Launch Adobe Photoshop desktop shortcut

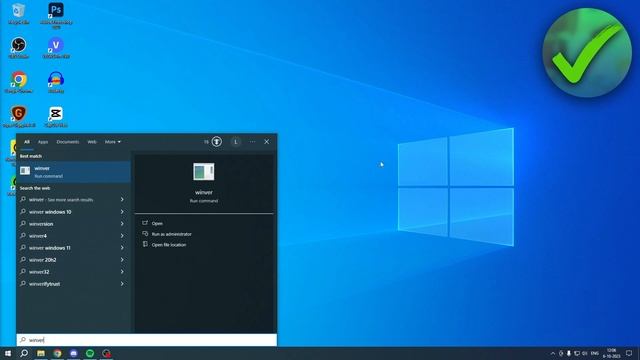pos(56,15)
